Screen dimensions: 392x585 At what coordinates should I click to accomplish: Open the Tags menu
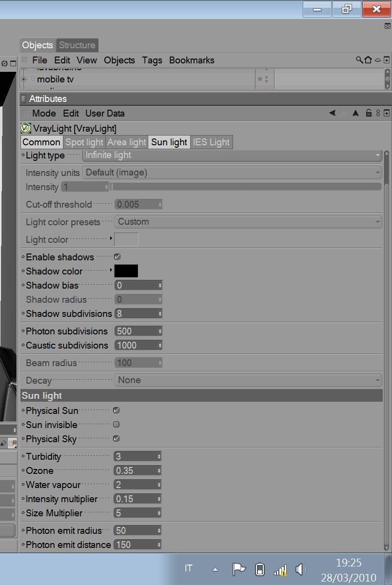tap(152, 60)
